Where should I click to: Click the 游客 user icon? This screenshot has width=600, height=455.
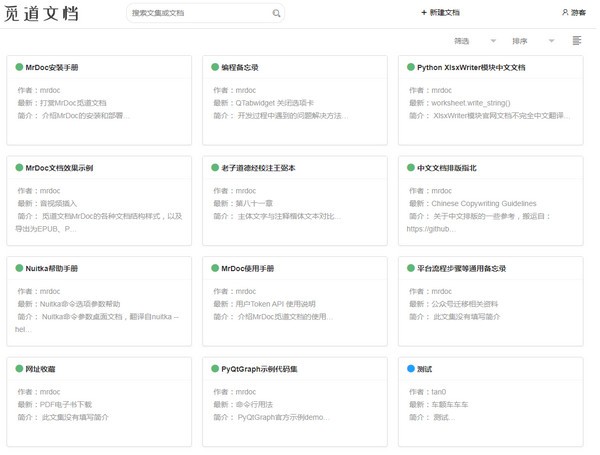[x=565, y=13]
